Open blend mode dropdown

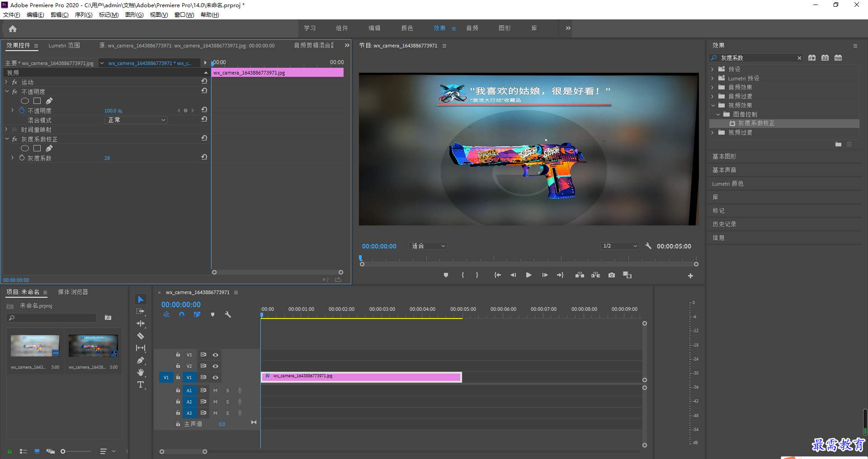point(136,120)
